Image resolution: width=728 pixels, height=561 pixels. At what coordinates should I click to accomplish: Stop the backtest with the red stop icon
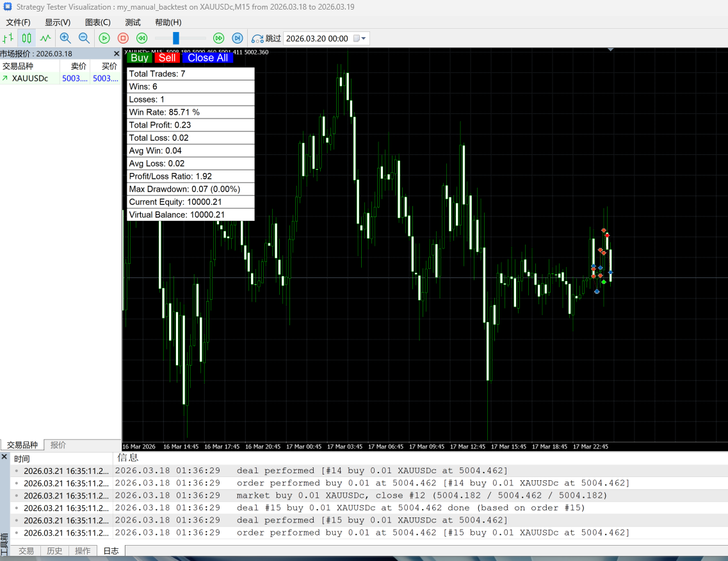(x=123, y=38)
